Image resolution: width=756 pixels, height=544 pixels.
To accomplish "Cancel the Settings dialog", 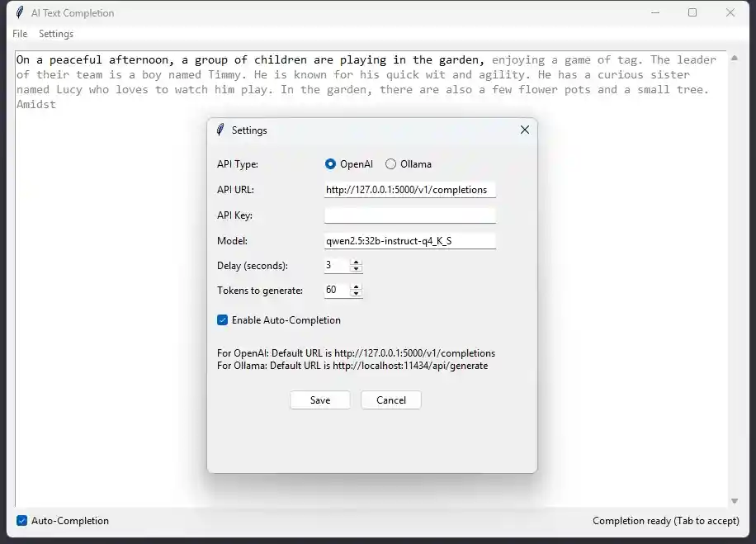I will click(390, 400).
